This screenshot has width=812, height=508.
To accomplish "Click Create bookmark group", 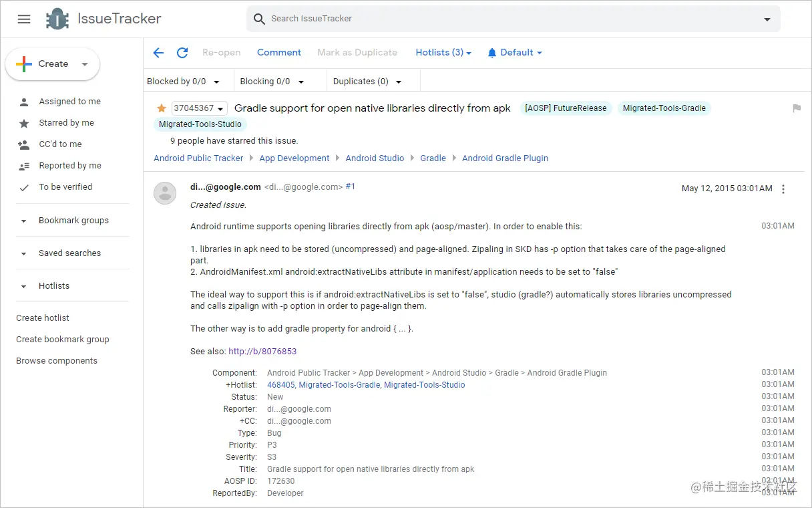I will click(x=63, y=340).
